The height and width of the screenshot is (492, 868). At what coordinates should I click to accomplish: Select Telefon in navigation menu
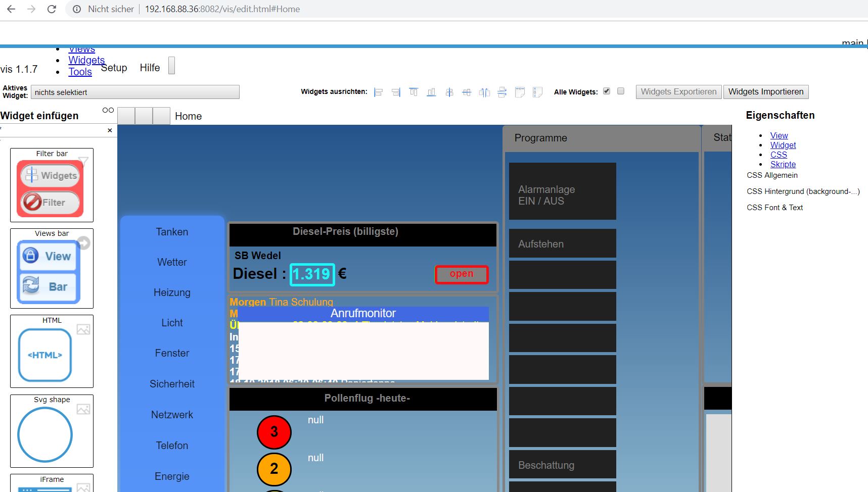pos(172,446)
